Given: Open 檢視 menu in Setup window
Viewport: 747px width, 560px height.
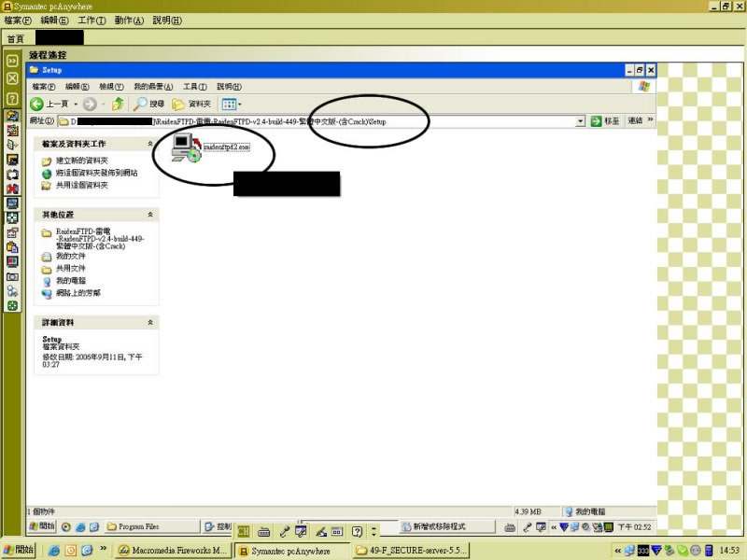Looking at the screenshot, I should tap(111, 87).
